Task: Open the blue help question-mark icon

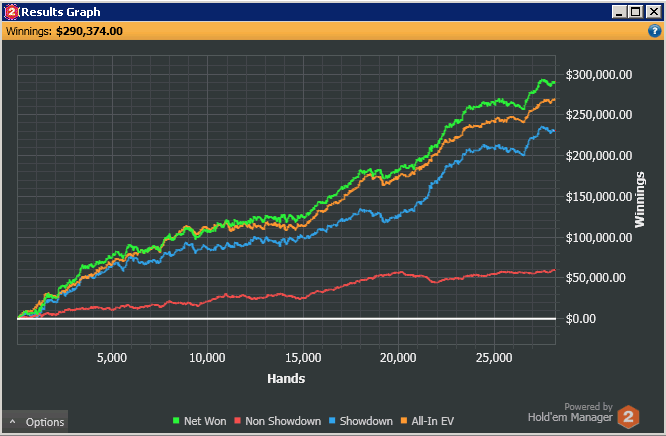Action: [x=655, y=31]
